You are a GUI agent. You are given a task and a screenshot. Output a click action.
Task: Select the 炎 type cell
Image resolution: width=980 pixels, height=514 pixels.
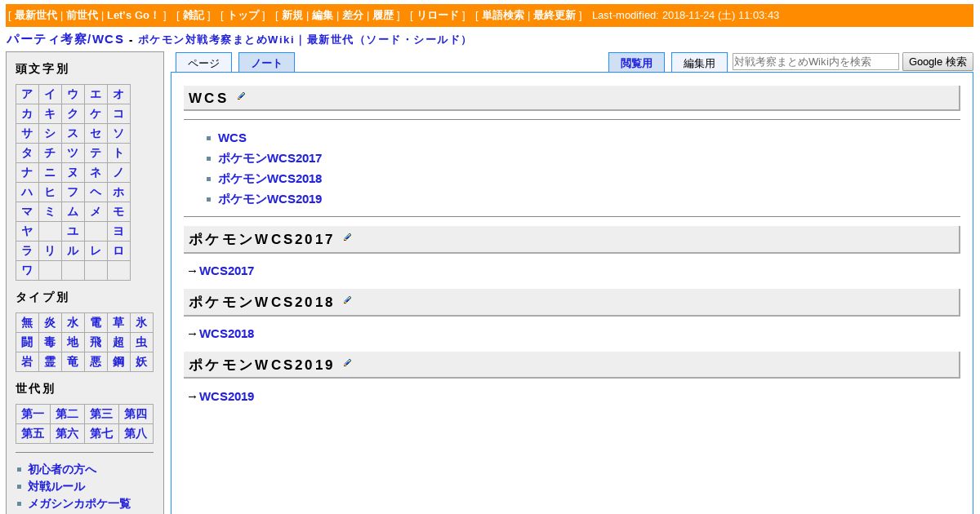click(50, 323)
